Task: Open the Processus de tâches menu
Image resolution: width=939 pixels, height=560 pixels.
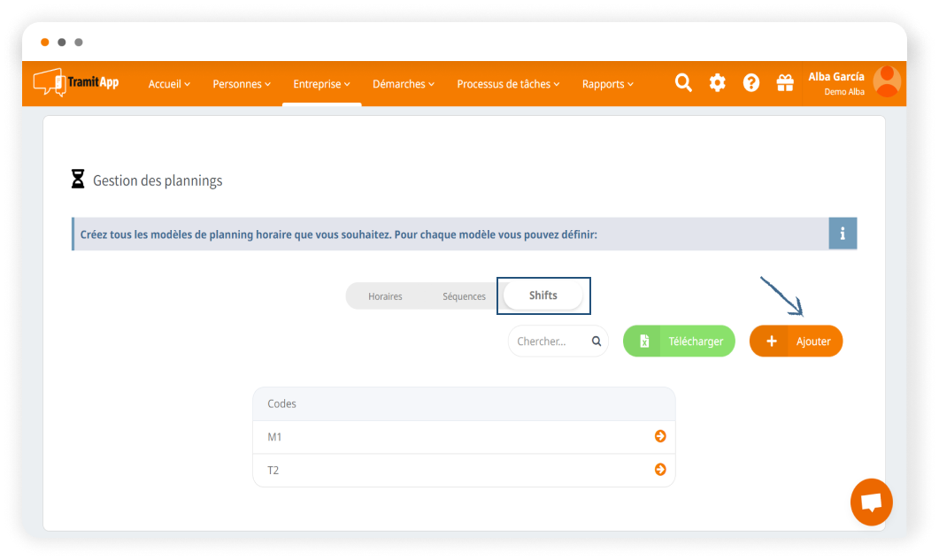Action: pos(508,84)
